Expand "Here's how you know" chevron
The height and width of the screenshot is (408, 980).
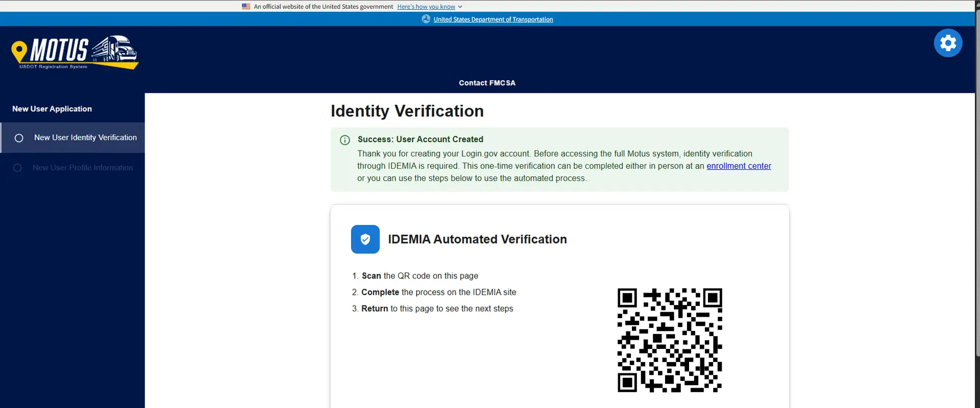pyautogui.click(x=460, y=7)
